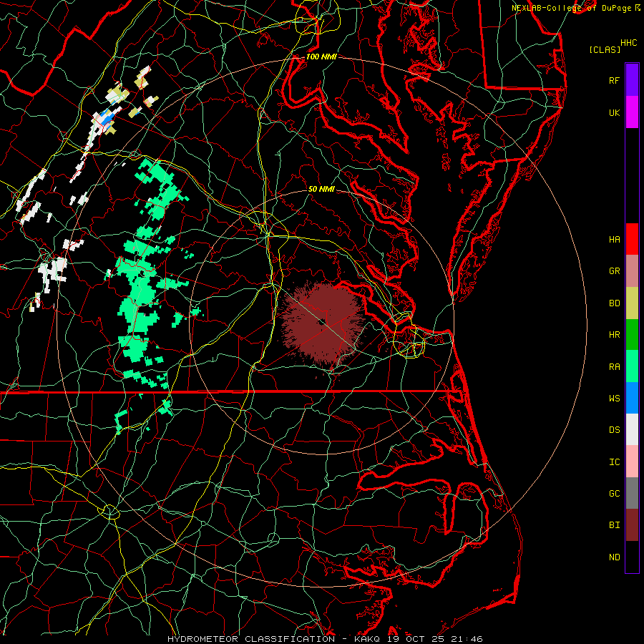Click the RA light green legend swatch
644x644 pixels.
632,366
